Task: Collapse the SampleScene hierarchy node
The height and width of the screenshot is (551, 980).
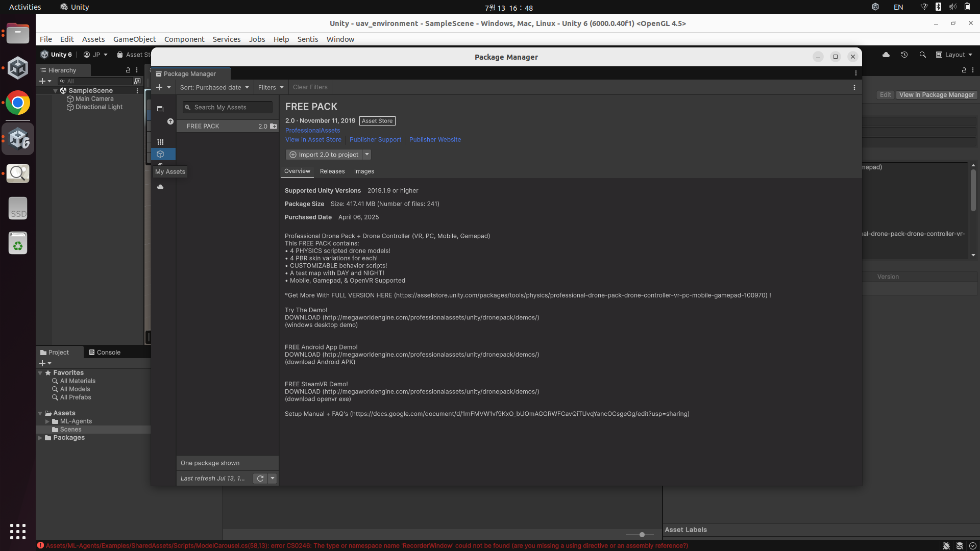Action: [x=55, y=91]
